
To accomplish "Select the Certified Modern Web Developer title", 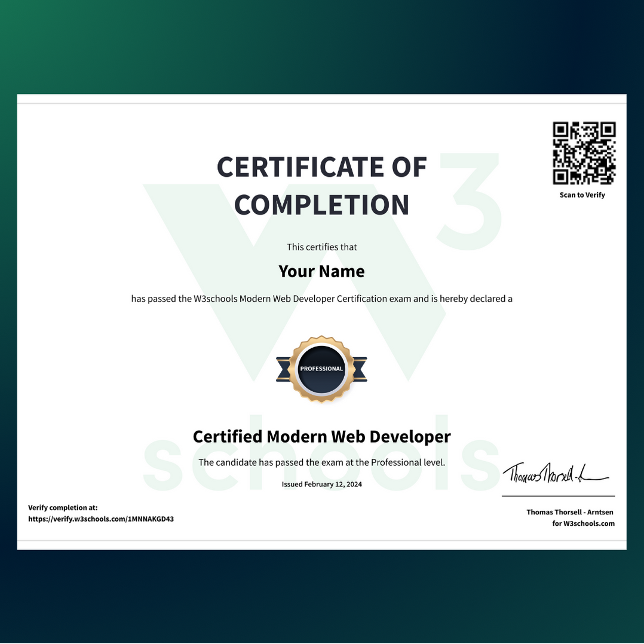I will click(322, 437).
